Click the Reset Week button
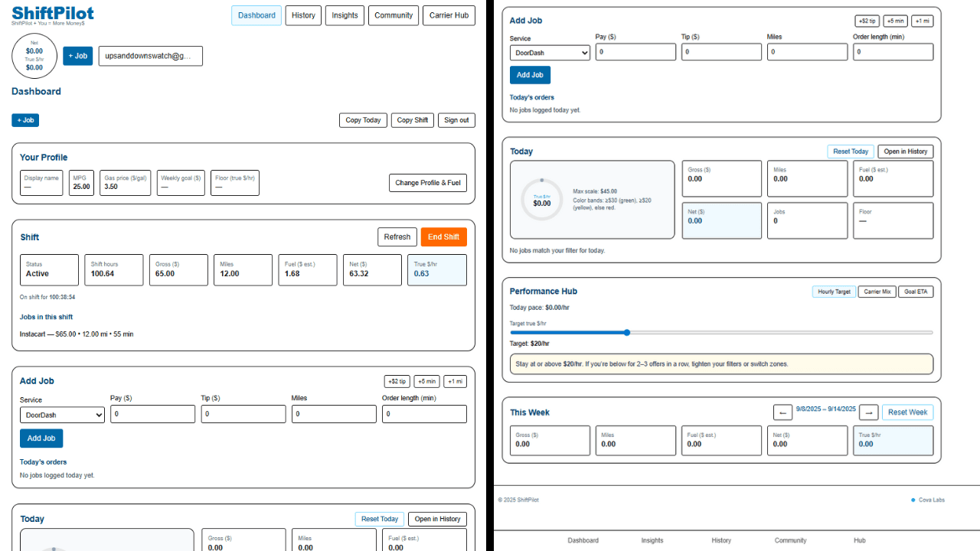 click(907, 412)
